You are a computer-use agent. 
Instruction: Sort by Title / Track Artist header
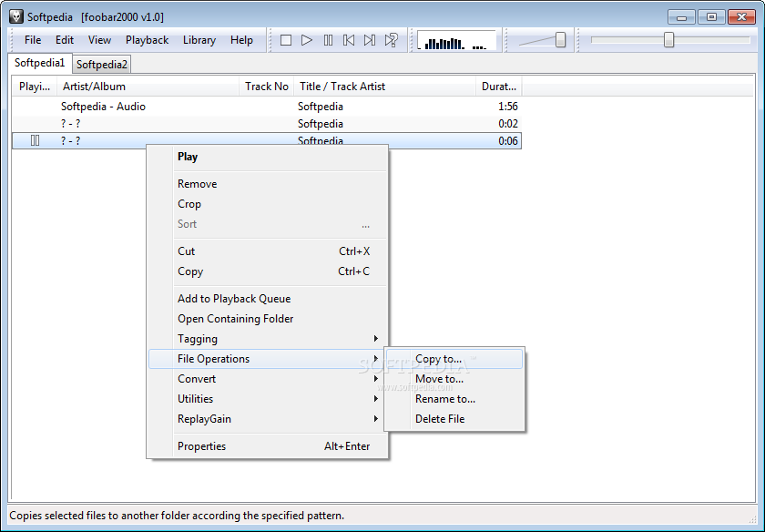(384, 87)
